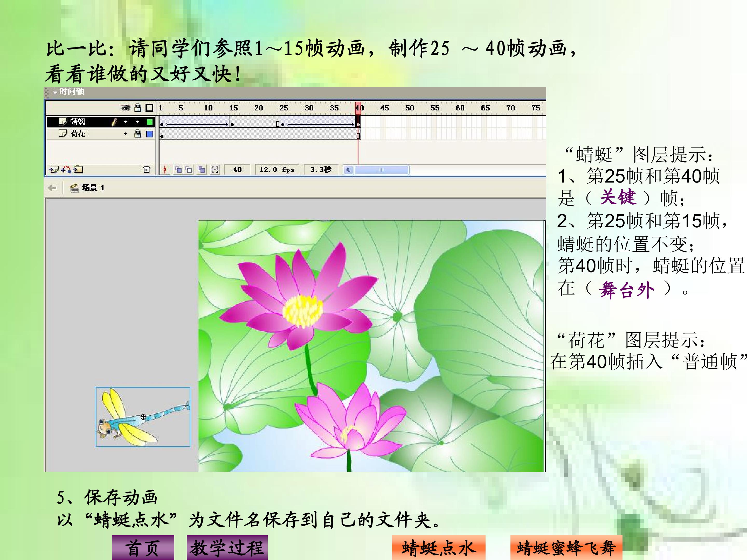Enable Onion Skin Outlines

pyautogui.click(x=189, y=170)
